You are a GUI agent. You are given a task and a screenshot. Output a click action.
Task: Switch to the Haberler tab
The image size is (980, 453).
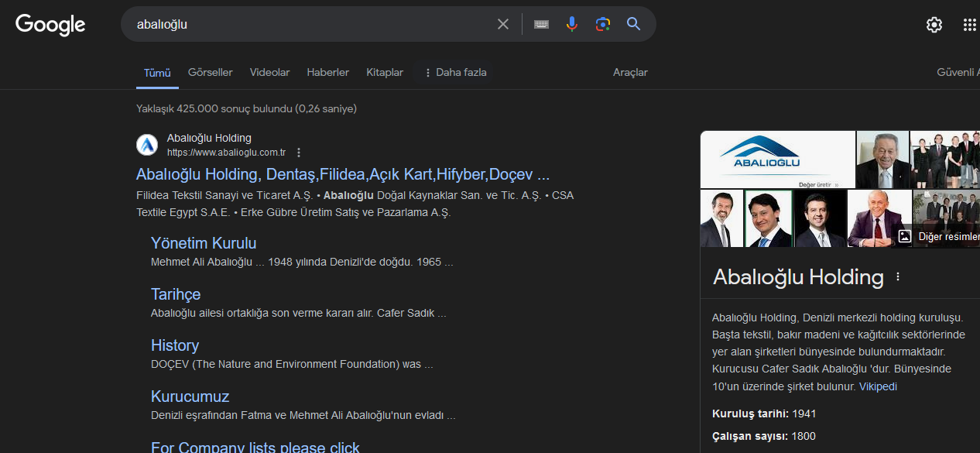click(x=328, y=72)
